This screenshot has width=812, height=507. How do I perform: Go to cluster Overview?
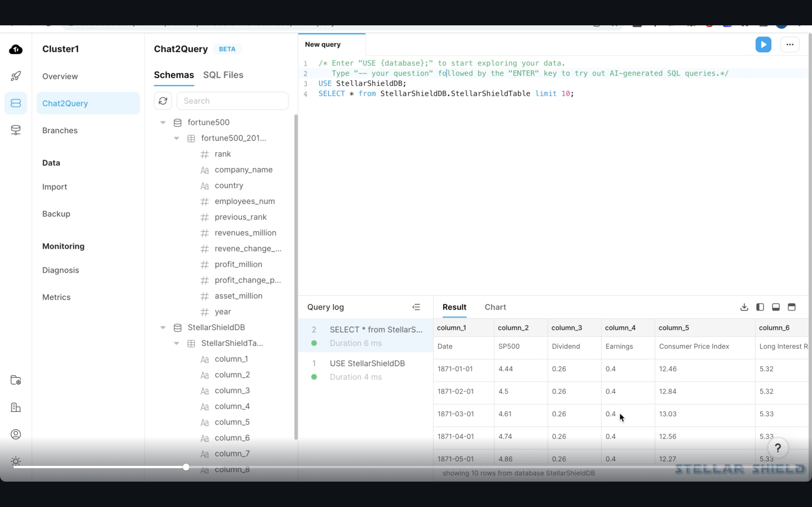tap(60, 76)
